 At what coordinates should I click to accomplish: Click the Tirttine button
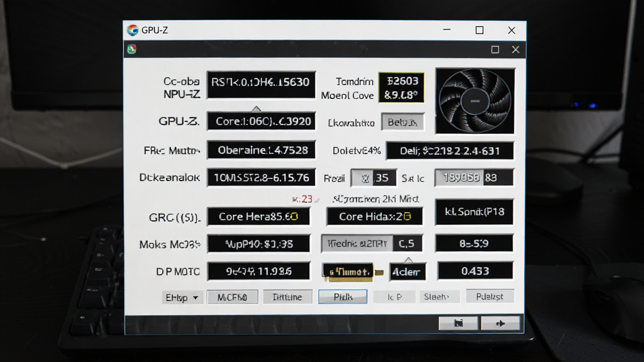pyautogui.click(x=287, y=297)
